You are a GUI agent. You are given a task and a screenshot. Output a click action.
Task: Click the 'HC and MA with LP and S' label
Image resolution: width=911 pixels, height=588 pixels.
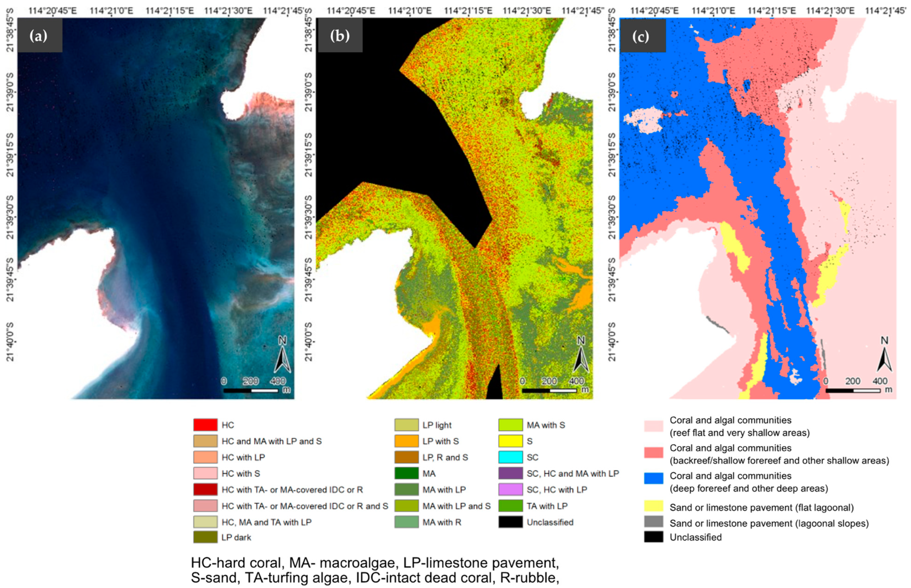pos(271,441)
